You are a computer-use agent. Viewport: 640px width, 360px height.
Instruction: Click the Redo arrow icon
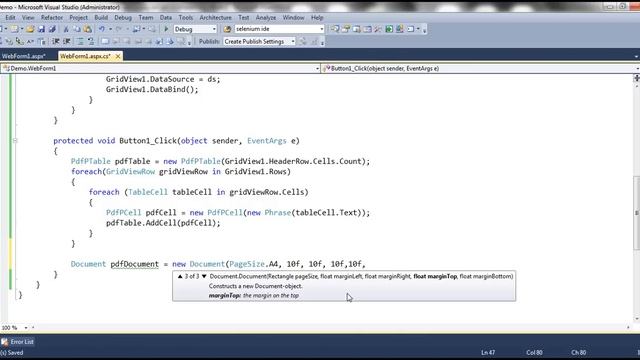pos(119,29)
